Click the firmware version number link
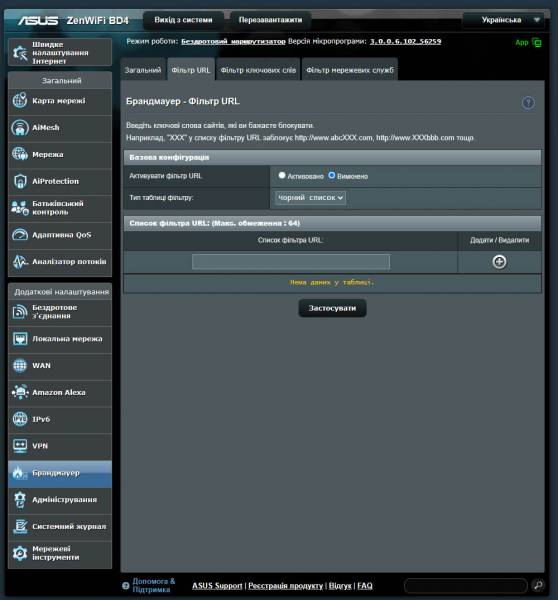 [405, 41]
